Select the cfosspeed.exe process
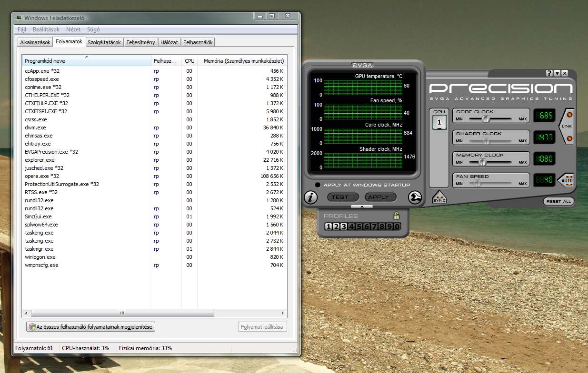588x373 pixels. click(x=155, y=79)
